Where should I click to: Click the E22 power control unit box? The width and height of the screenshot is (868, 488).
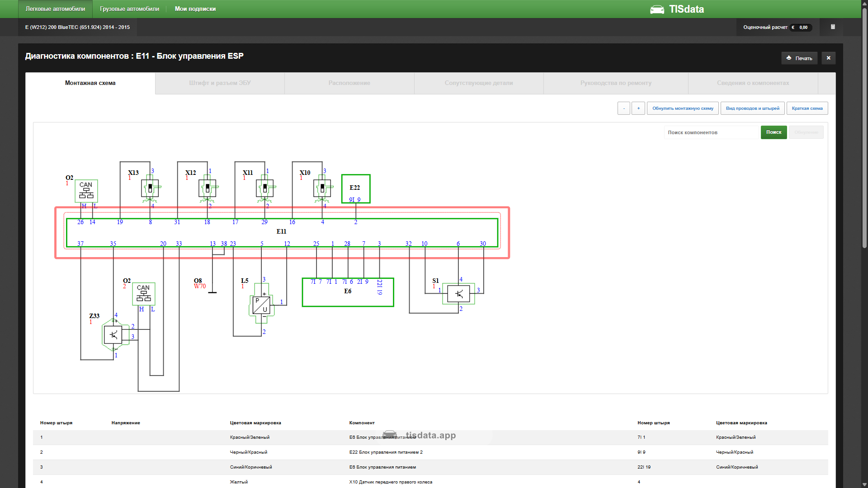click(356, 189)
